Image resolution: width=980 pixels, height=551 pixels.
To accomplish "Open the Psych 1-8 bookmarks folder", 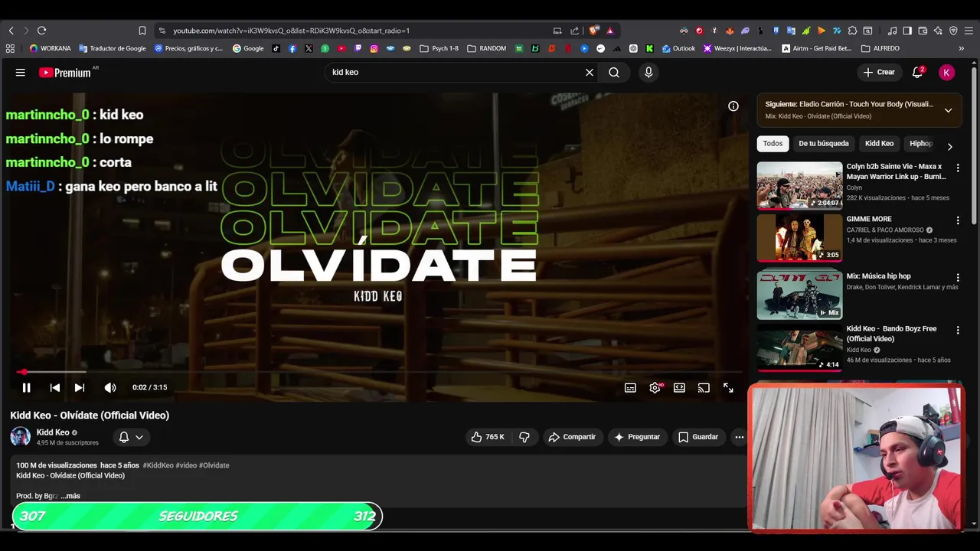I will [x=439, y=48].
